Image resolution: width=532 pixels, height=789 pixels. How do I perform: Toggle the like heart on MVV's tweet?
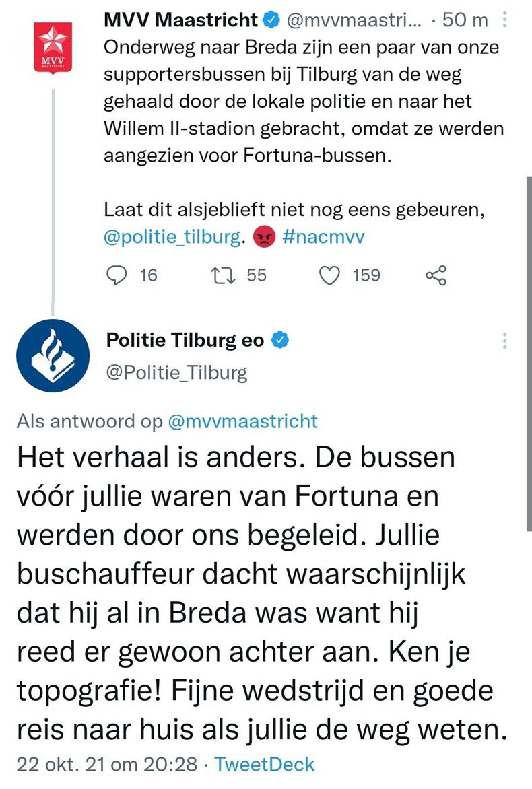click(330, 275)
